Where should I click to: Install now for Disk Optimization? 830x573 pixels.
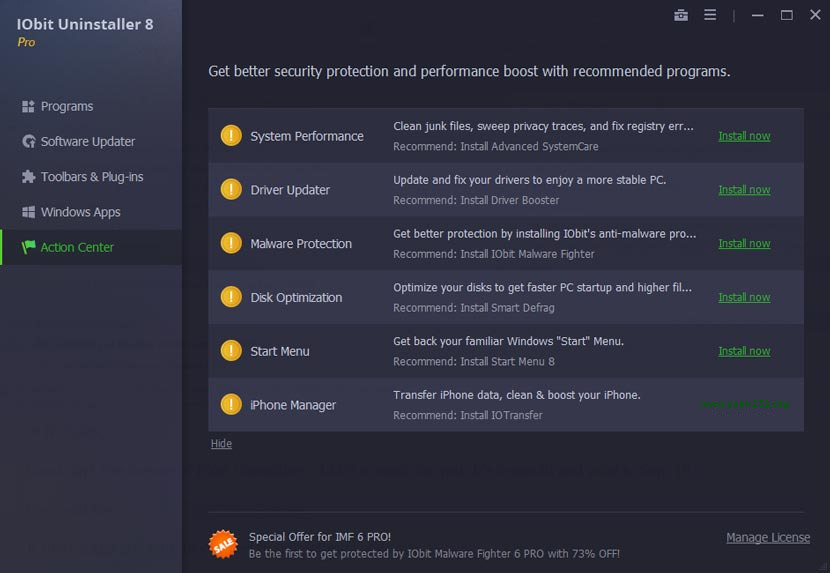pyautogui.click(x=744, y=297)
